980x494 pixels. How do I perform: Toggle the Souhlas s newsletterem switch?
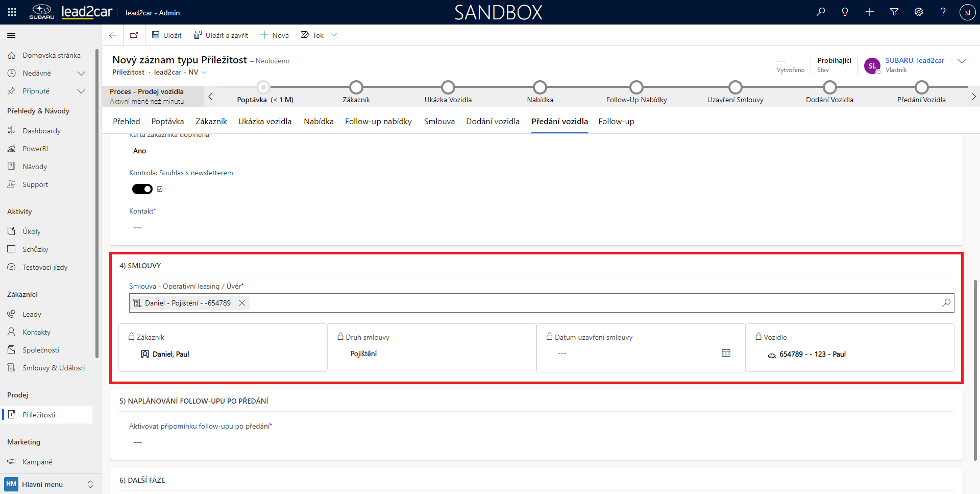(x=142, y=189)
